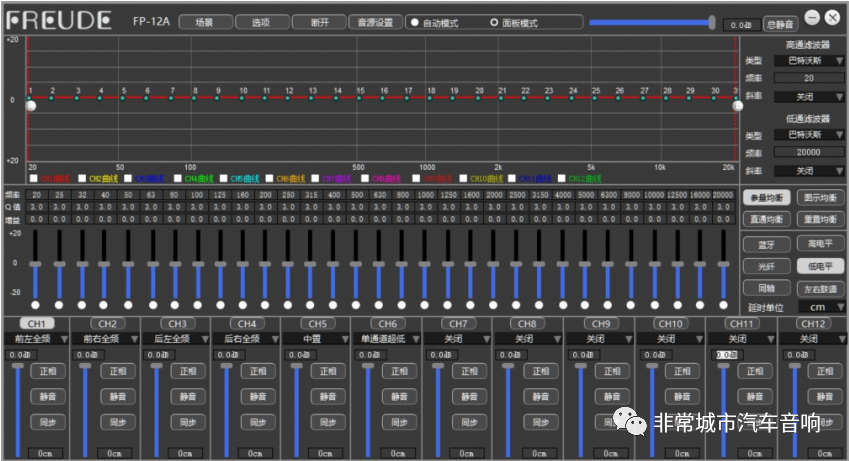Enable the CH2曲线 checkbox
The image size is (849, 461).
tap(83, 178)
